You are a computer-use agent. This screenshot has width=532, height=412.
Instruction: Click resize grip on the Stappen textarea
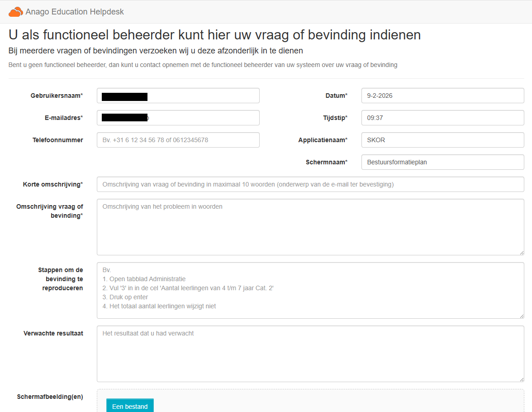(522, 316)
